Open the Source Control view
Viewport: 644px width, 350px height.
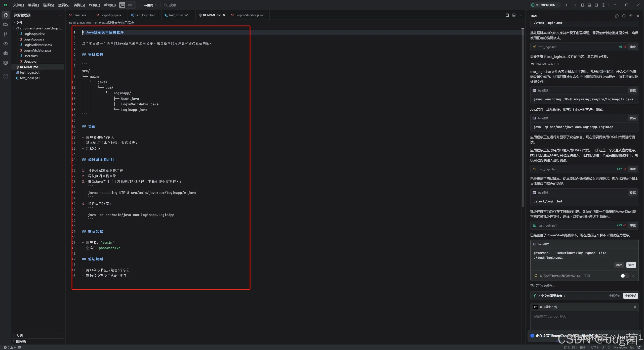pyautogui.click(x=6, y=34)
